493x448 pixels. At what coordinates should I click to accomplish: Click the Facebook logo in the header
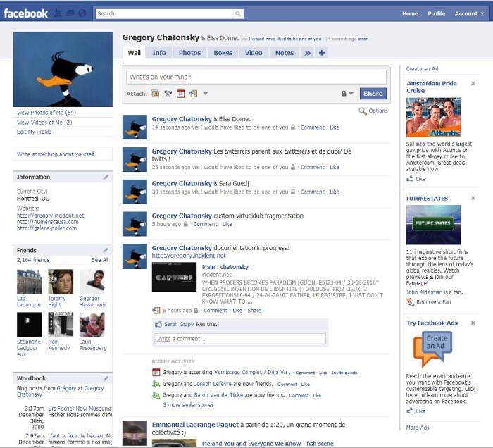coord(26,13)
